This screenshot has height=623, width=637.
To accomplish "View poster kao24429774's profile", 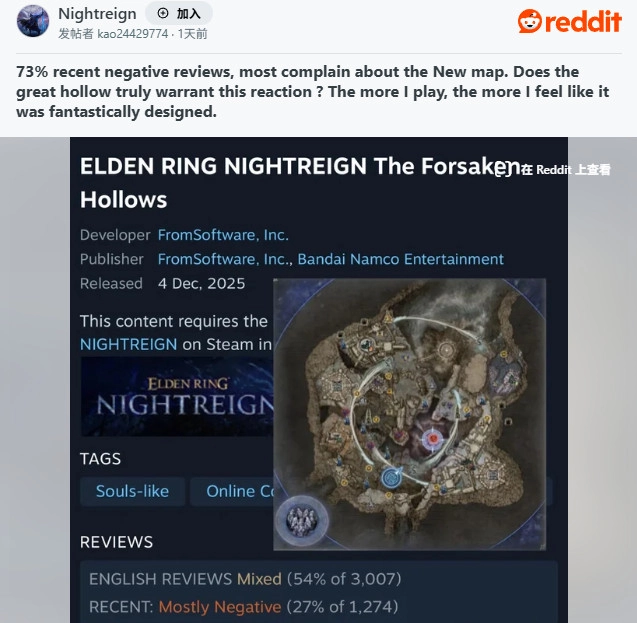I will [132, 34].
